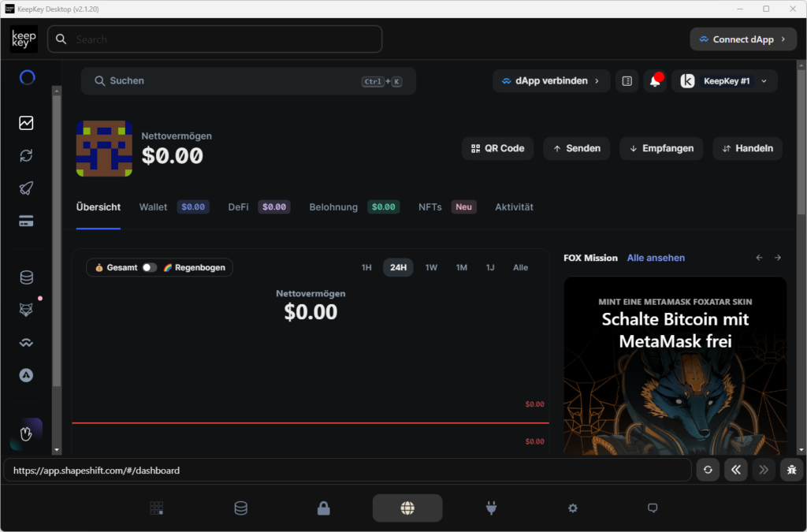The image size is (807, 532).
Task: Select the 1J time range
Action: pyautogui.click(x=490, y=267)
